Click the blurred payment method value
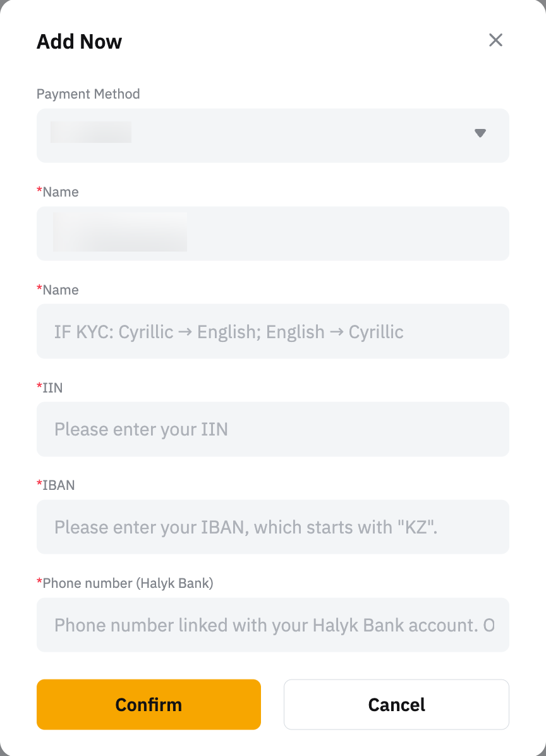The image size is (546, 756). point(91,132)
